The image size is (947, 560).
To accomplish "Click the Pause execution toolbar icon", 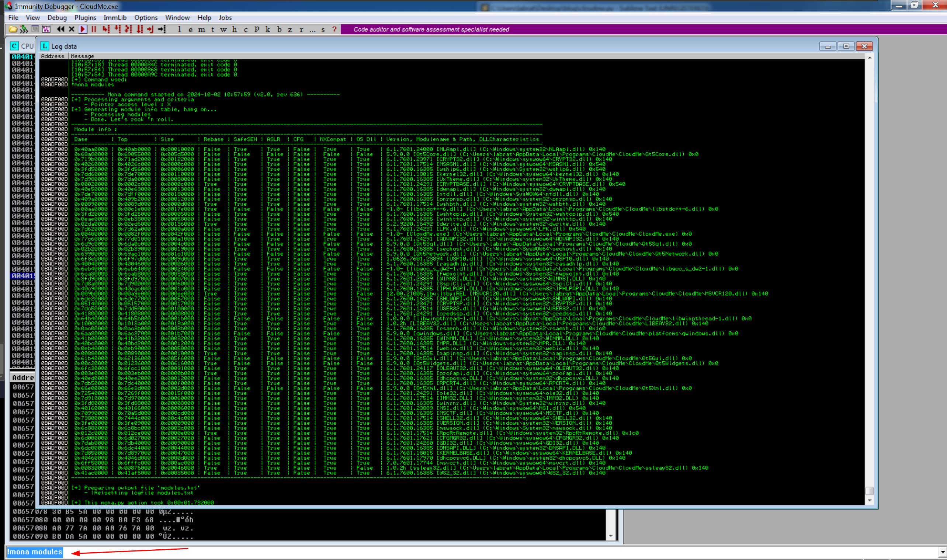I will (x=94, y=29).
